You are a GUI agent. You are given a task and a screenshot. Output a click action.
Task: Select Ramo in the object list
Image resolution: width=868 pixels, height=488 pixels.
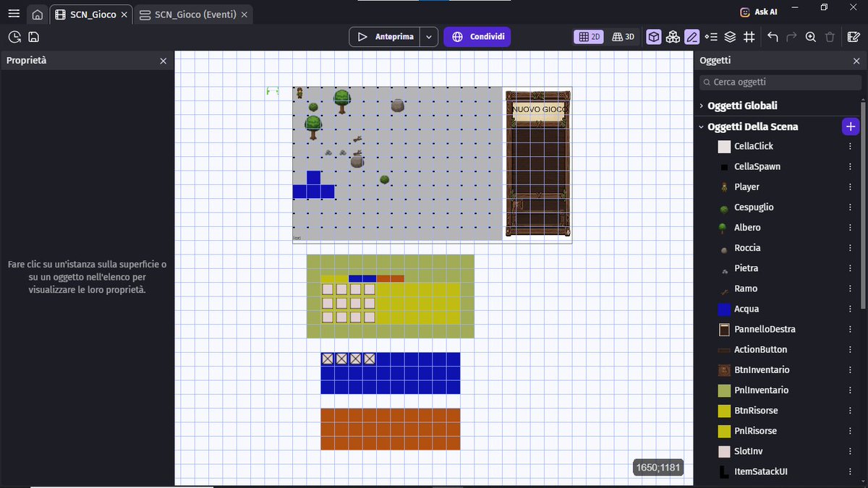746,288
